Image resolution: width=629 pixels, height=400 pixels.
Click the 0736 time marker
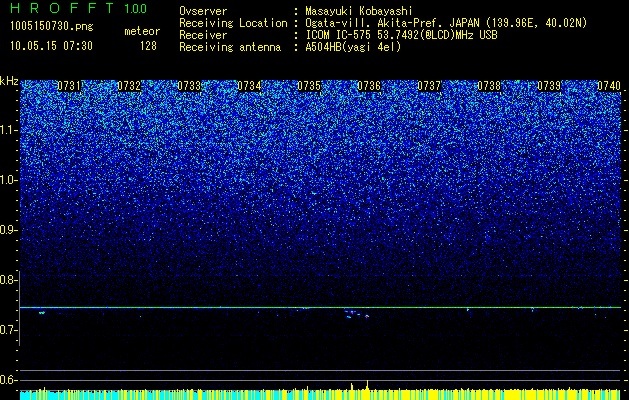[x=369, y=86]
